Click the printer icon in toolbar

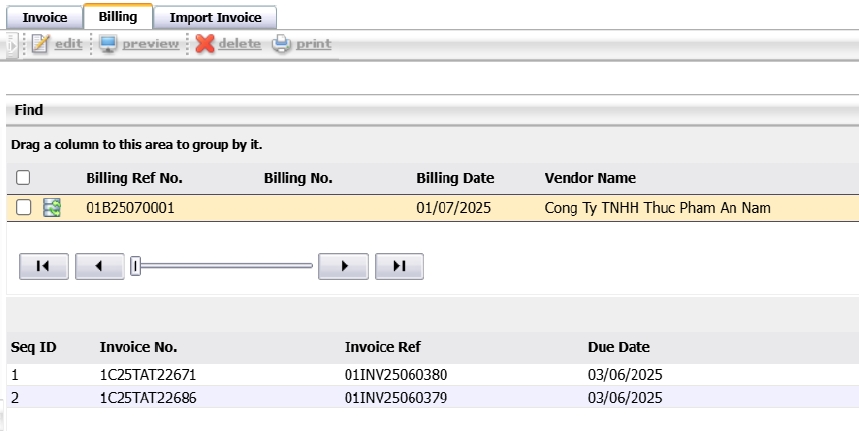pyautogui.click(x=282, y=44)
